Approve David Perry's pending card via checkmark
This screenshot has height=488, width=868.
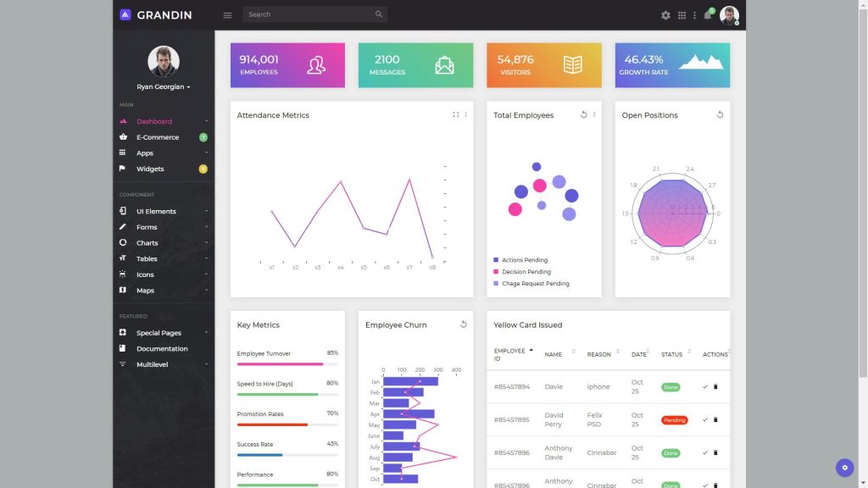(704, 419)
